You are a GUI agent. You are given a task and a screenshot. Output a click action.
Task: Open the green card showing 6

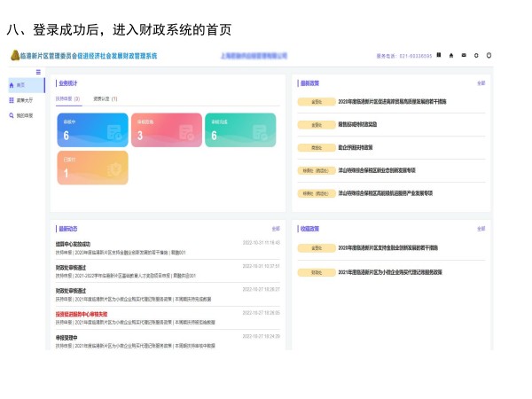click(240, 130)
